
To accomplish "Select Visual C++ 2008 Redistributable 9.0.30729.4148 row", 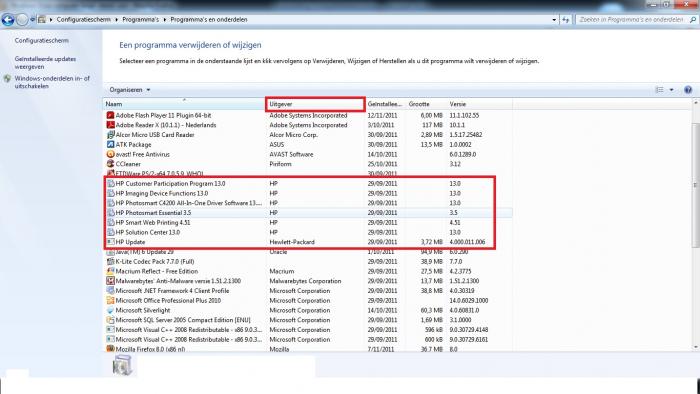I will (308, 330).
